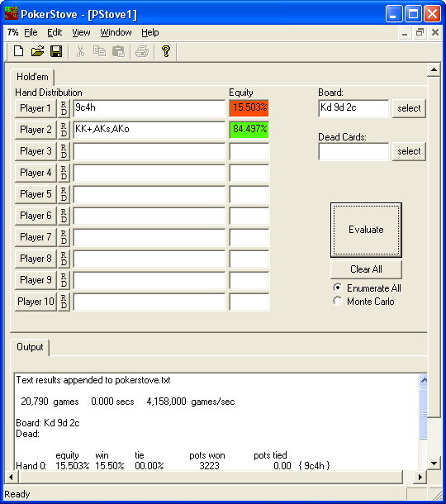Click the Player 4 button
The image size is (446, 504).
click(x=36, y=173)
